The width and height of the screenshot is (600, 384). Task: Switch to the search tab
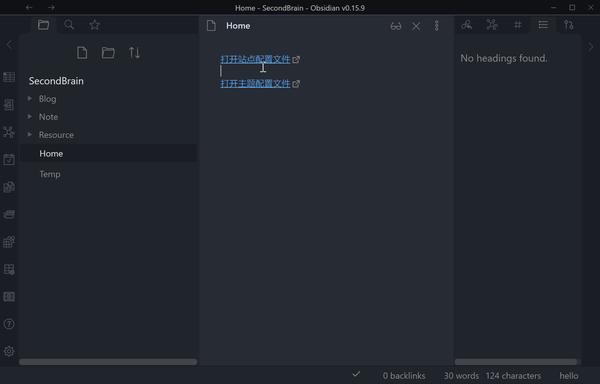(x=69, y=25)
